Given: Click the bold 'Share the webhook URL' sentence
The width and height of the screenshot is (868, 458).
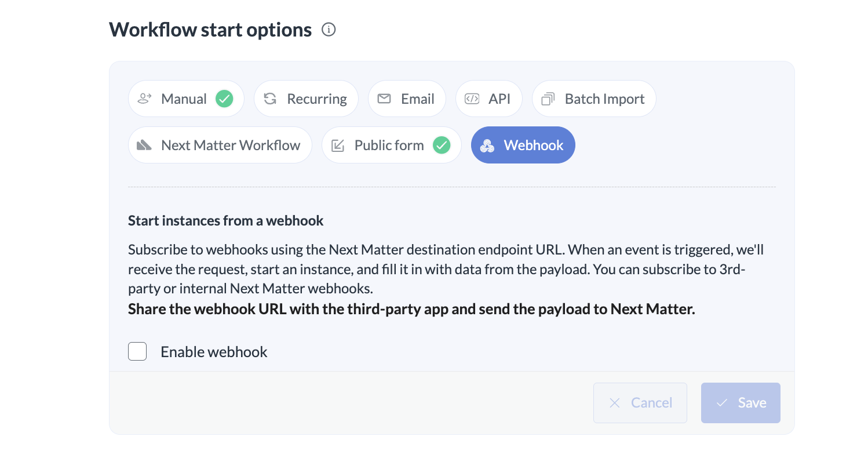Looking at the screenshot, I should (x=411, y=309).
